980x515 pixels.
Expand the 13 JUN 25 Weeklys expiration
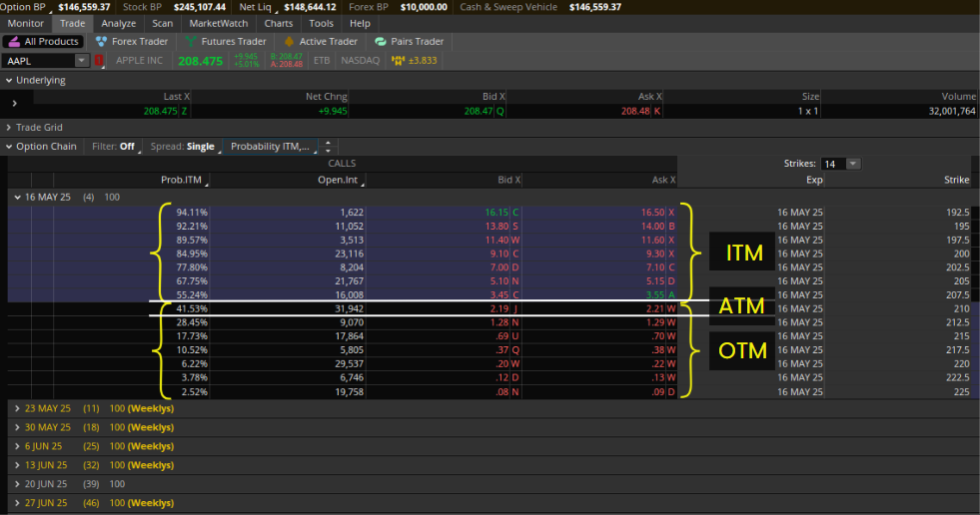pyautogui.click(x=18, y=465)
